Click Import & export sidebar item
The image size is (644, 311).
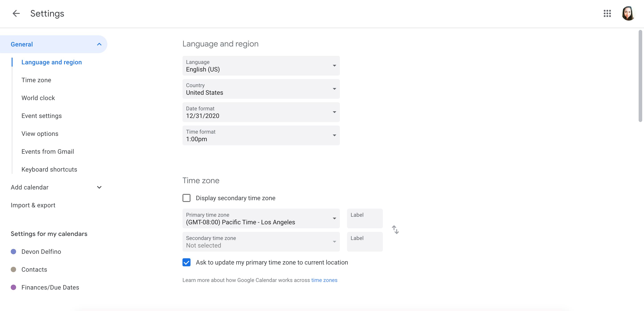[33, 205]
